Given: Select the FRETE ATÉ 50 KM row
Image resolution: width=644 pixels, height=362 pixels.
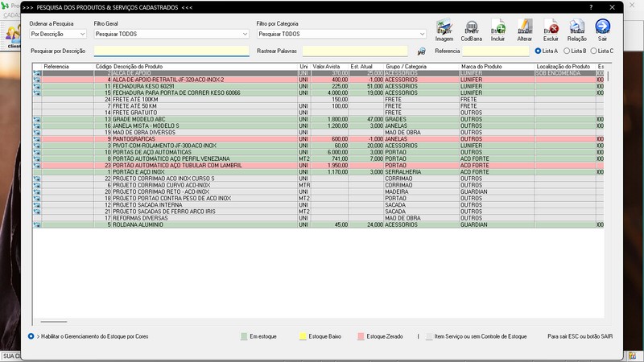Looking at the screenshot, I should coord(318,106).
